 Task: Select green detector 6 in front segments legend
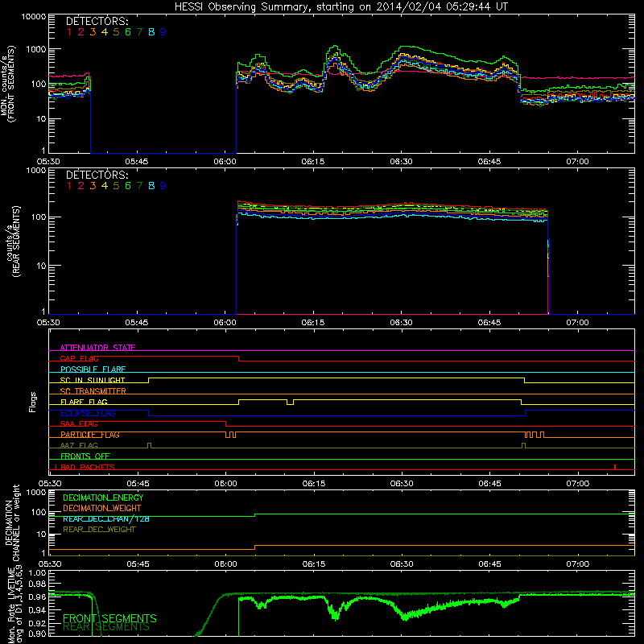pyautogui.click(x=128, y=32)
